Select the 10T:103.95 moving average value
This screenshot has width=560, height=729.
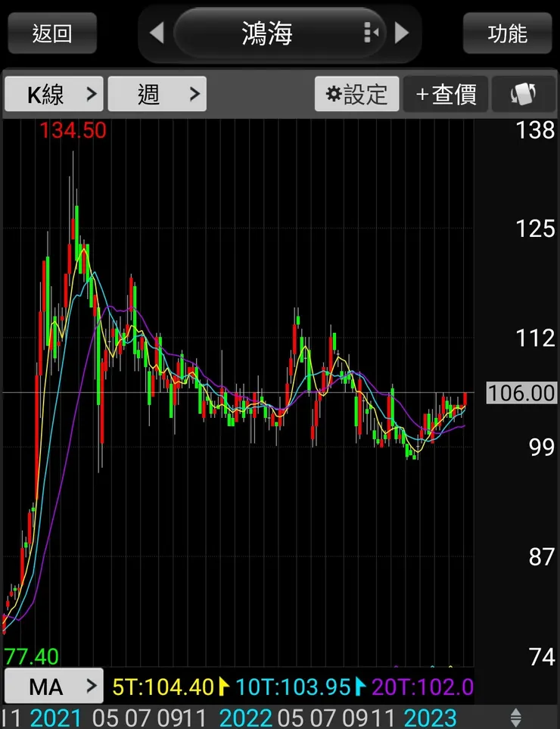(x=293, y=687)
